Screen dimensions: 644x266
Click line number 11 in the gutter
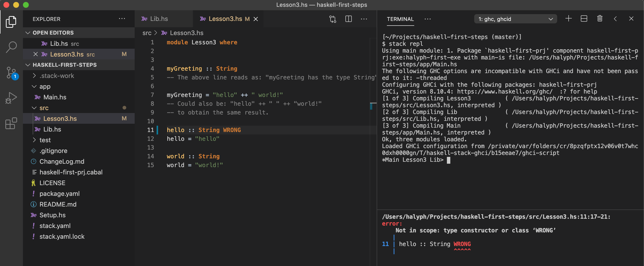pos(150,130)
